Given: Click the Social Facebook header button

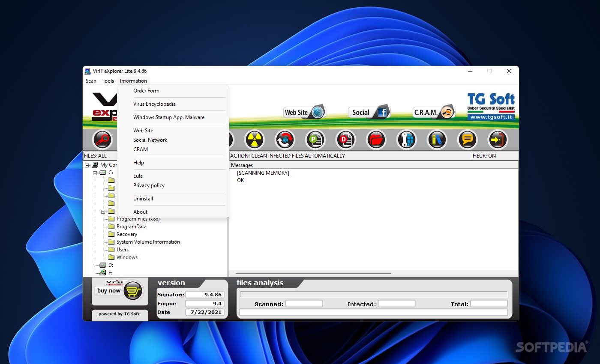Looking at the screenshot, I should point(369,112).
